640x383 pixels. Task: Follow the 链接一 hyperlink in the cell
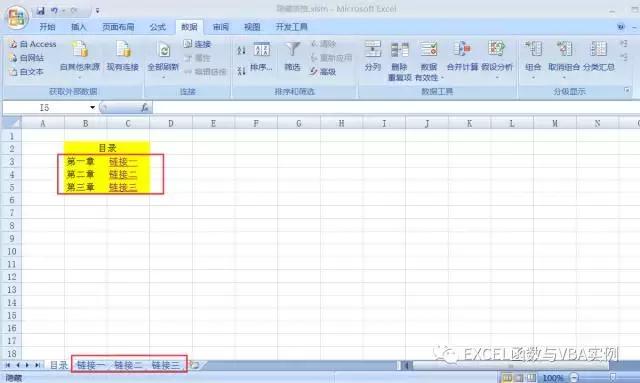(x=123, y=162)
